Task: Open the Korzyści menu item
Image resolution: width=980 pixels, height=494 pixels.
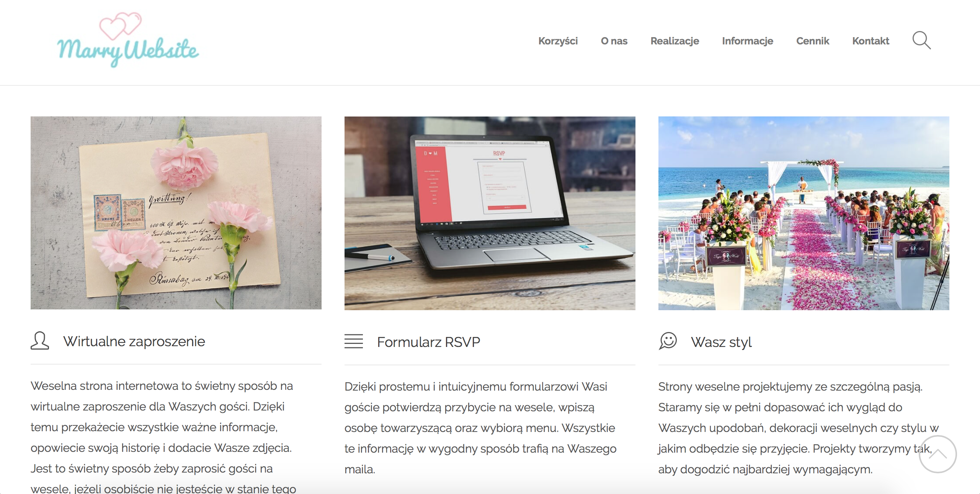Action: 558,41
